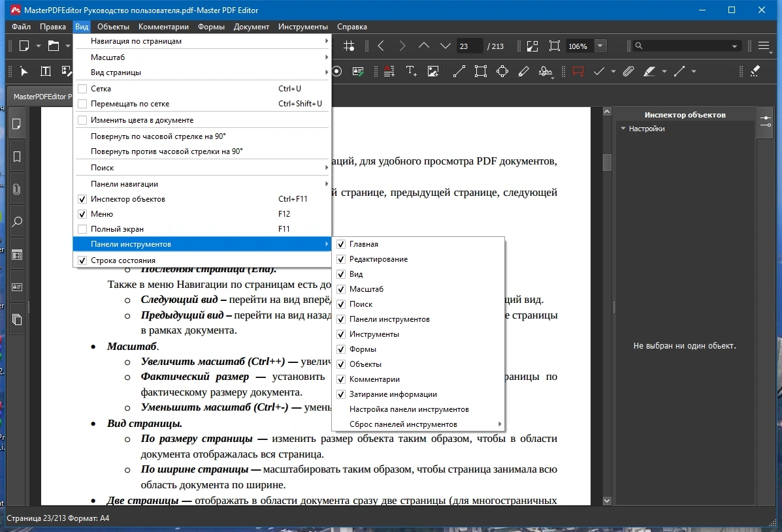The width and height of the screenshot is (782, 532).
Task: Go to next page with down arrow
Action: (x=446, y=46)
